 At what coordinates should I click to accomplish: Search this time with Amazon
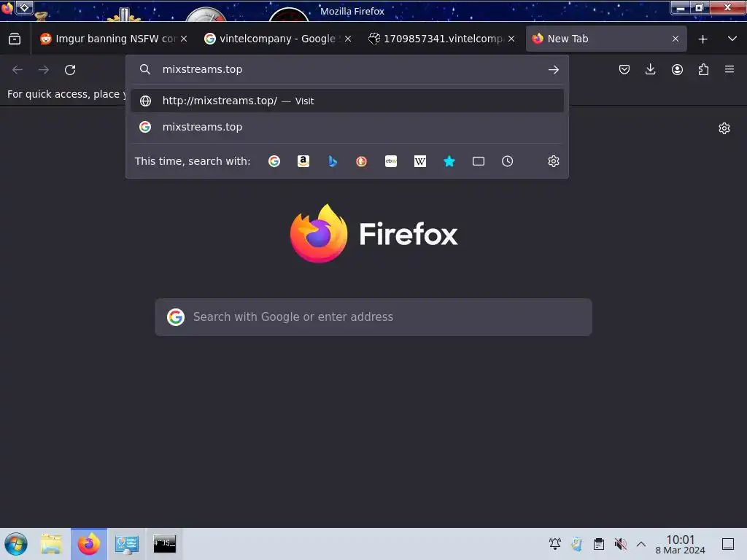(303, 161)
